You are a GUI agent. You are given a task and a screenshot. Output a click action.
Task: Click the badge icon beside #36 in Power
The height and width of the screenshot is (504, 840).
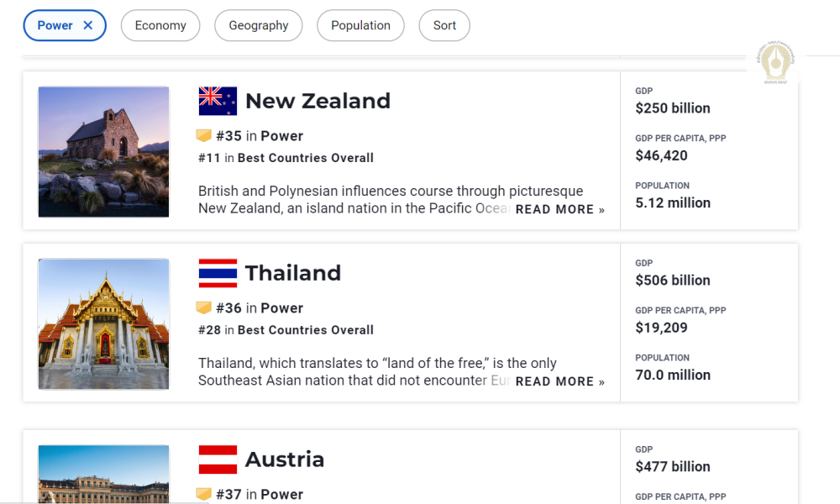(204, 307)
